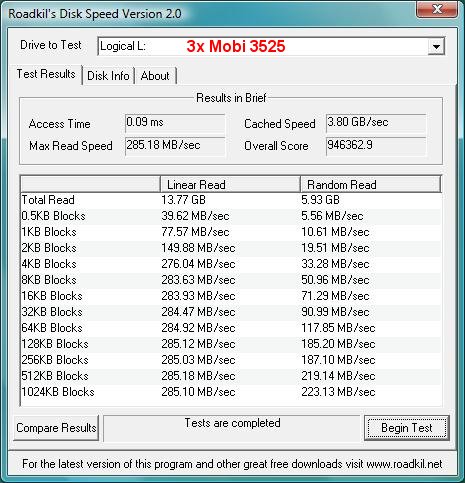Select the 8KB Blocks row label
This screenshot has height=483, width=465.
coord(49,280)
